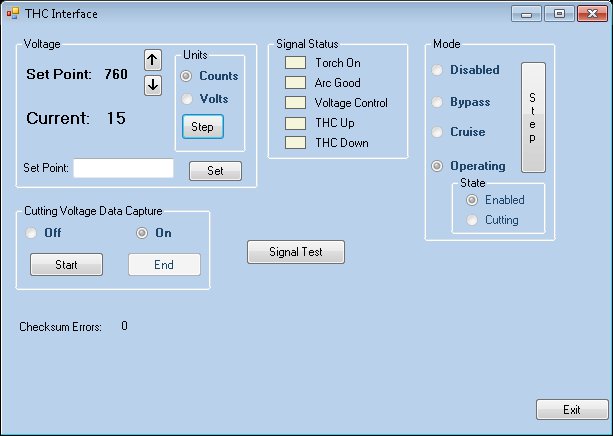Image resolution: width=613 pixels, height=436 pixels.
Task: Select Bypass mode
Action: click(x=438, y=102)
